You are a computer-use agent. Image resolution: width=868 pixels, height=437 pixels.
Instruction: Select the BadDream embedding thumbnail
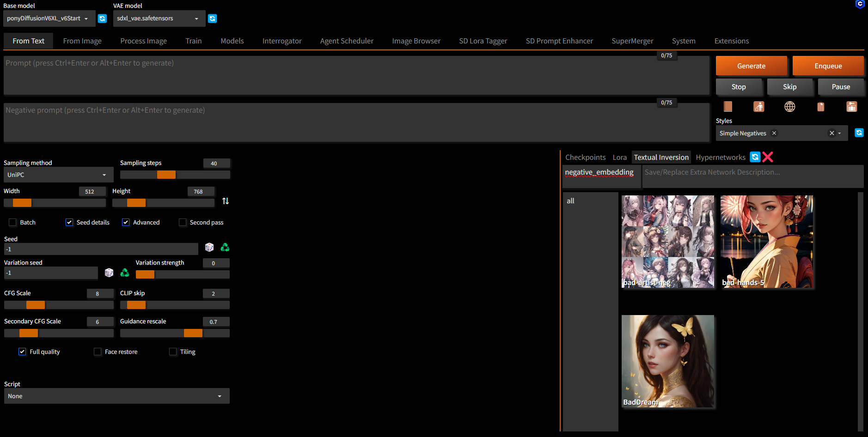pyautogui.click(x=668, y=361)
